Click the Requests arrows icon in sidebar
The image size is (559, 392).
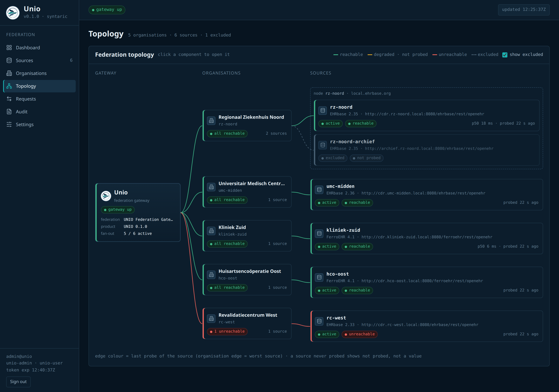[9, 99]
